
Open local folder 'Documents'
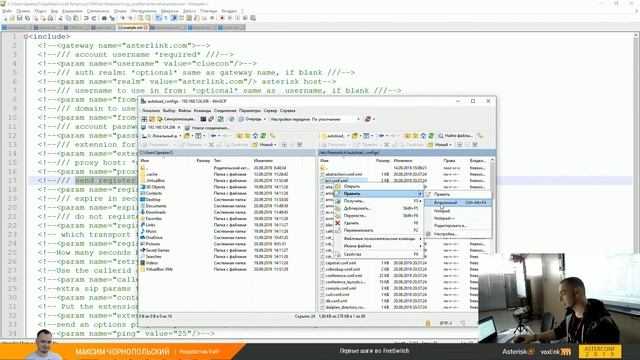pos(156,206)
